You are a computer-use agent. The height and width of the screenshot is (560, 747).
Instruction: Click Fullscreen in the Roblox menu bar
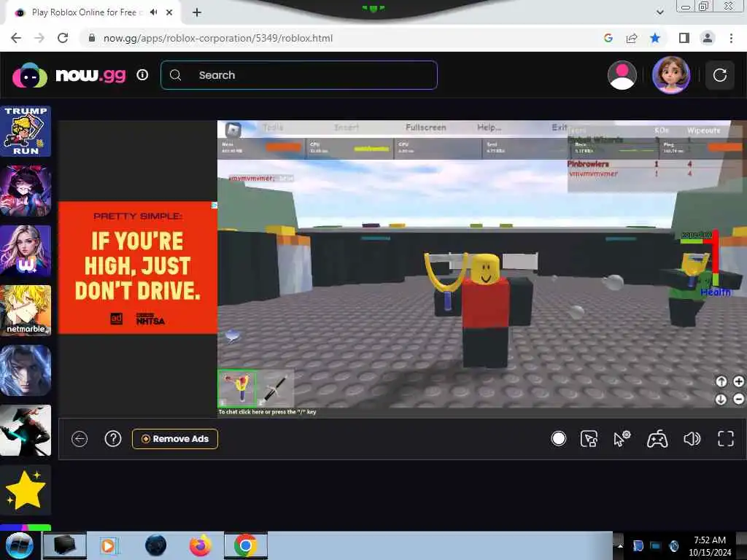click(x=426, y=128)
